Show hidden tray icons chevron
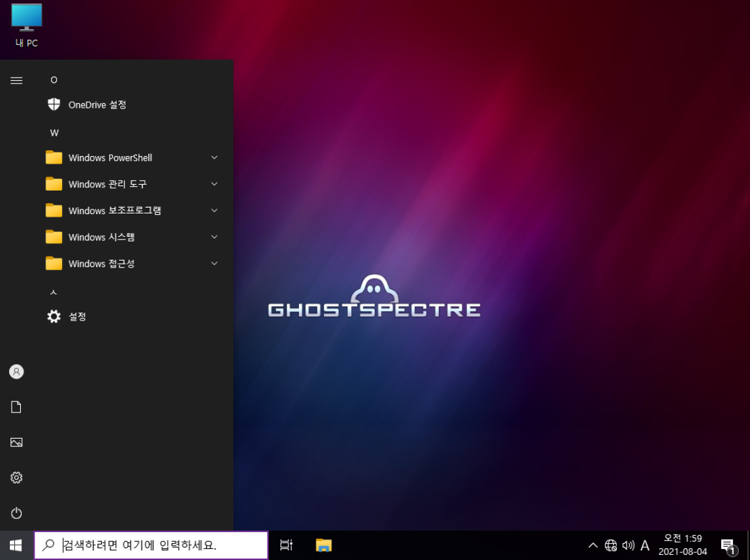 click(593, 545)
